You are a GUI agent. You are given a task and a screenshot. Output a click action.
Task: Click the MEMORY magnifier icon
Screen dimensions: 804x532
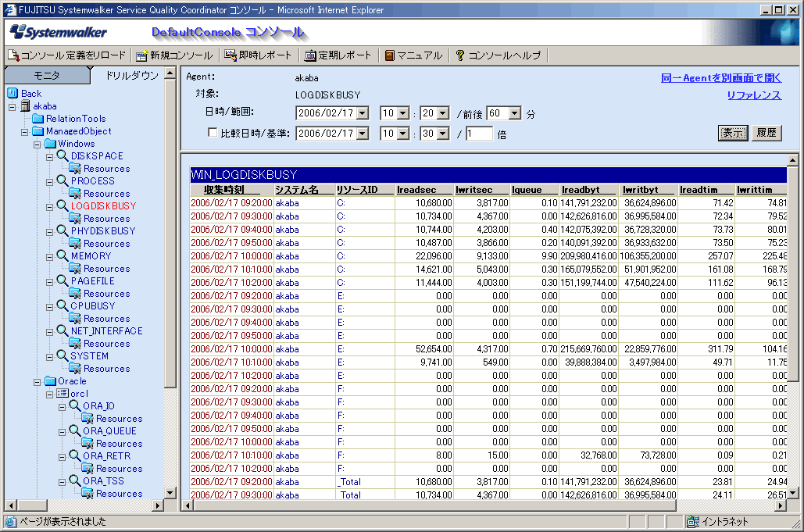[x=63, y=255]
